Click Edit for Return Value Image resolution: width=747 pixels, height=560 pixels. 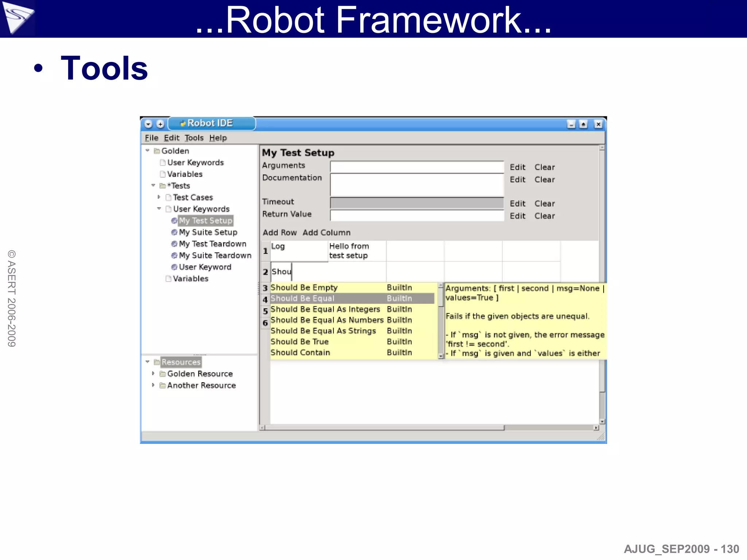(x=518, y=216)
